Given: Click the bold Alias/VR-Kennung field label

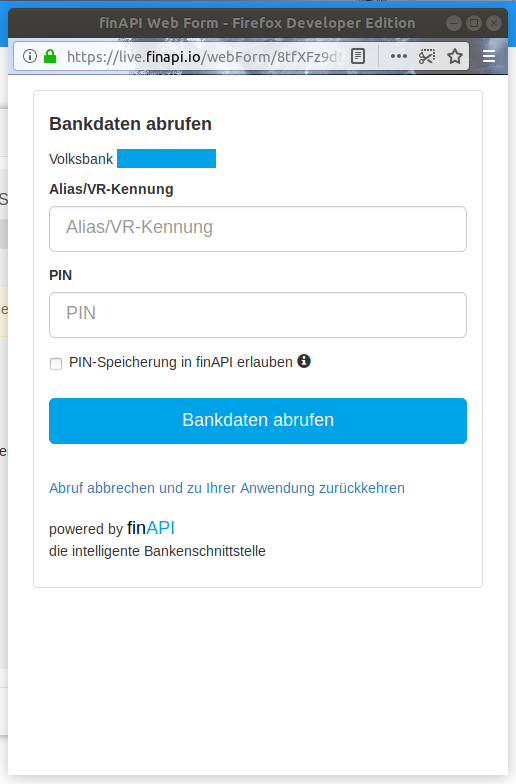Looking at the screenshot, I should coord(111,189).
